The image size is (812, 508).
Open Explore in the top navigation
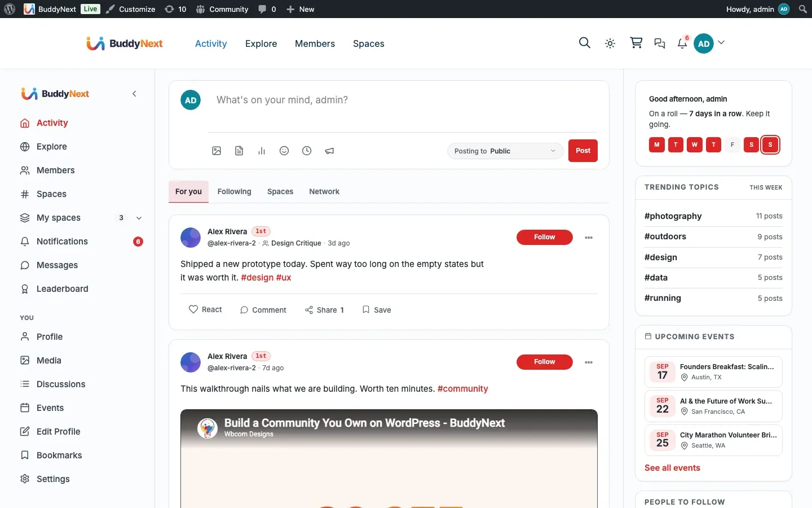click(x=261, y=43)
